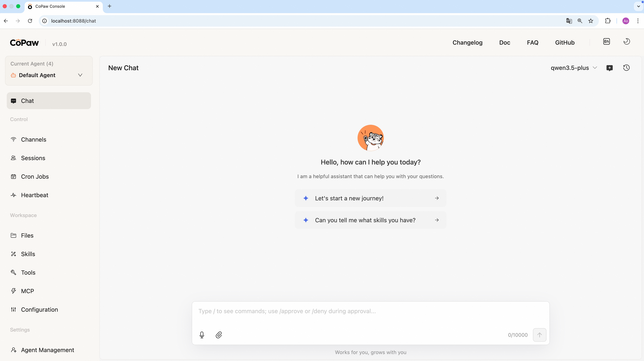The width and height of the screenshot is (644, 361).
Task: Open the GitHub link
Action: 565,43
